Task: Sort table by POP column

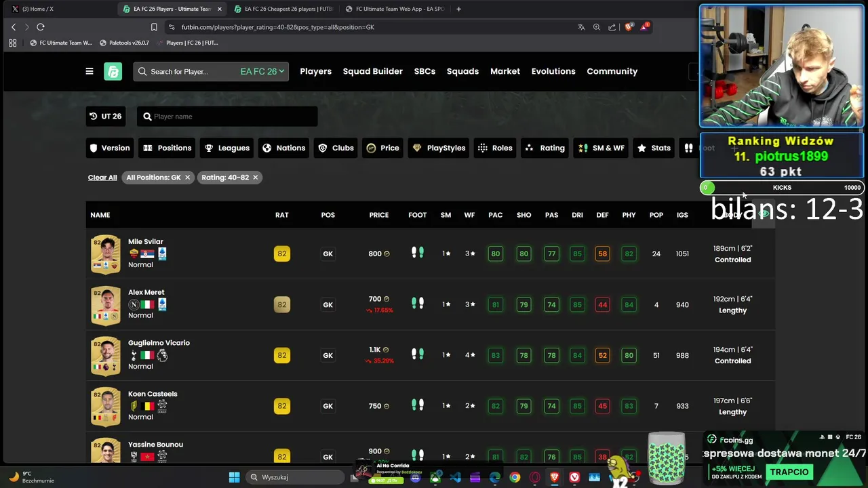Action: [656, 215]
